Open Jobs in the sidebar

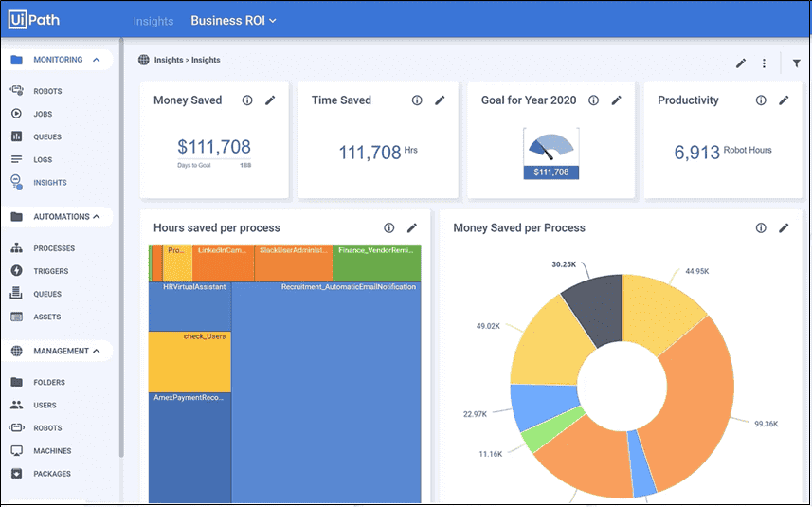coord(43,114)
